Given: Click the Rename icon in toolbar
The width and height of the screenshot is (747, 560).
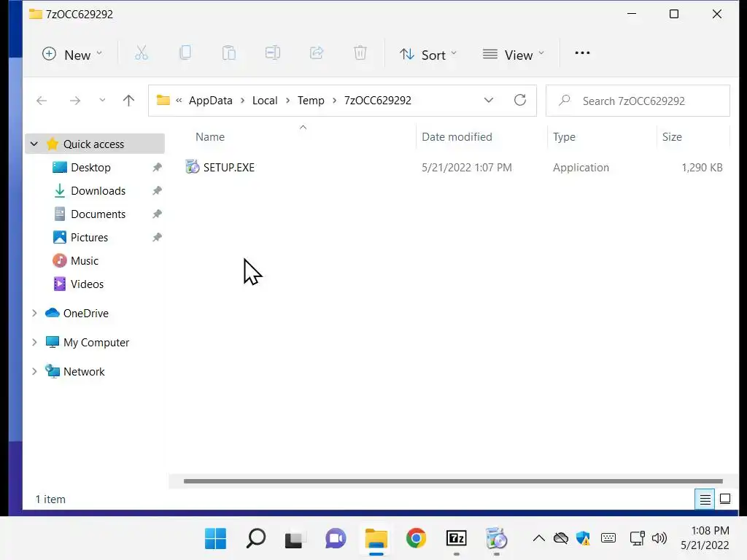Looking at the screenshot, I should [273, 53].
